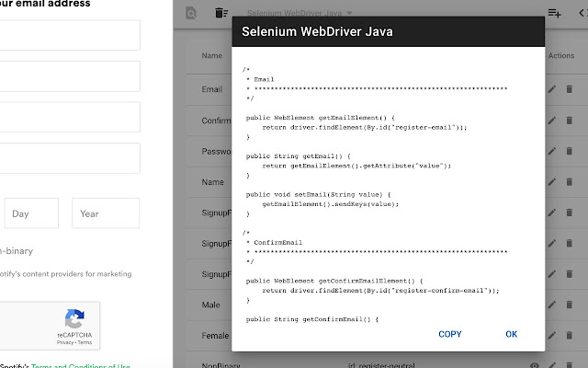Edit the Female row with pencil icon
Image resolution: width=588 pixels, height=368 pixels.
click(x=552, y=335)
